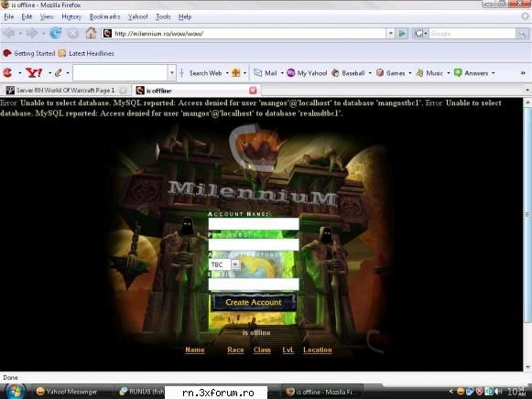Click the Yahoo toolbar search field

click(x=121, y=73)
